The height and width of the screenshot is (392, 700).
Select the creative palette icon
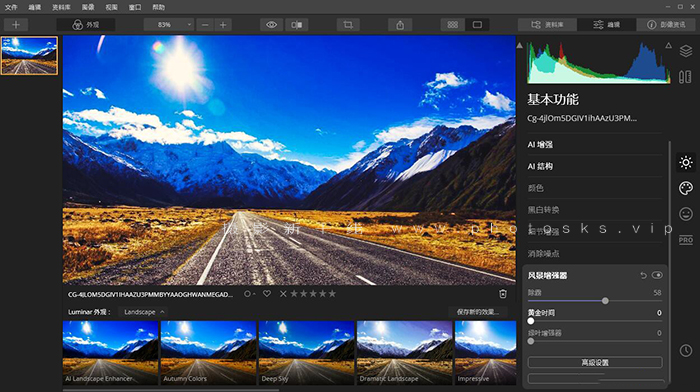pyautogui.click(x=686, y=188)
